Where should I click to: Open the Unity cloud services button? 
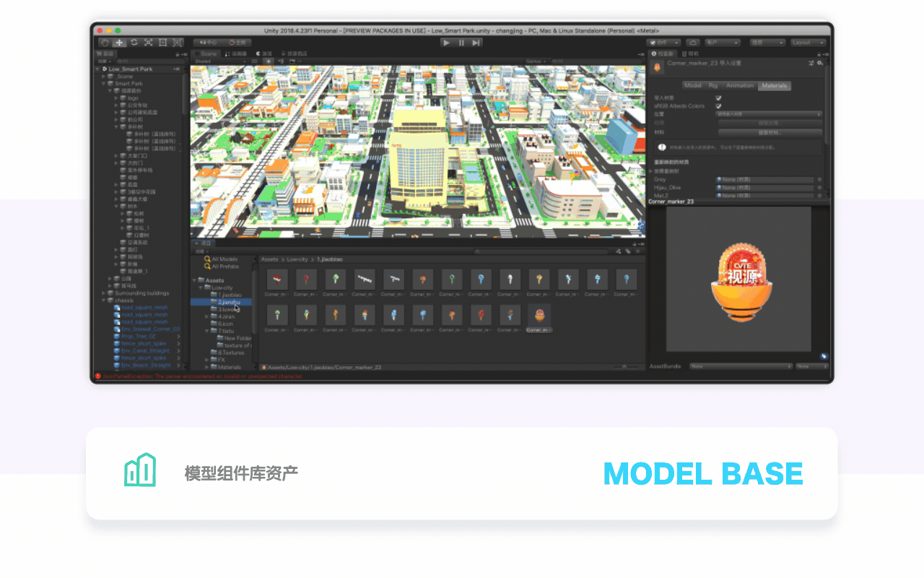click(692, 43)
